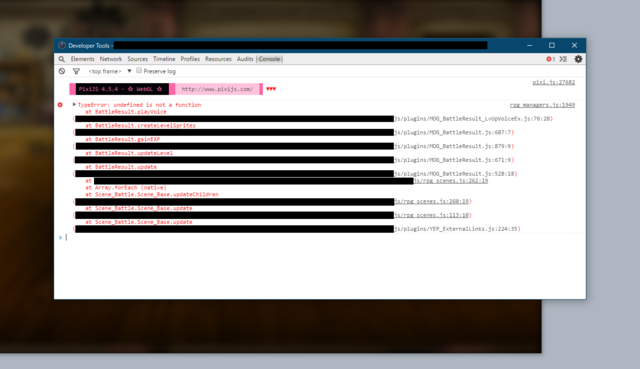
Task: Open MOG_BattleResult.js:687:7 link
Action: [453, 133]
